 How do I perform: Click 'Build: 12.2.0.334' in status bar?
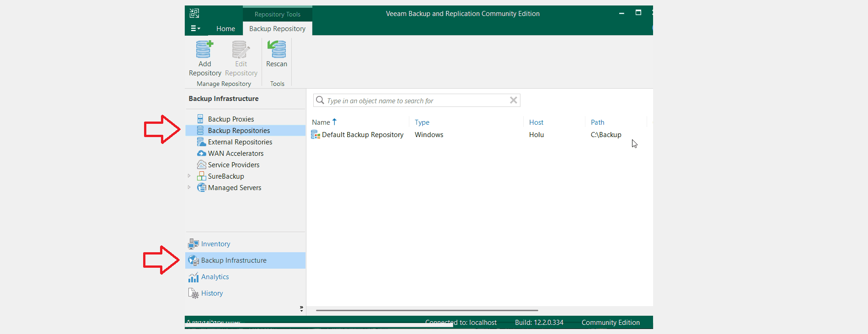[x=539, y=323]
